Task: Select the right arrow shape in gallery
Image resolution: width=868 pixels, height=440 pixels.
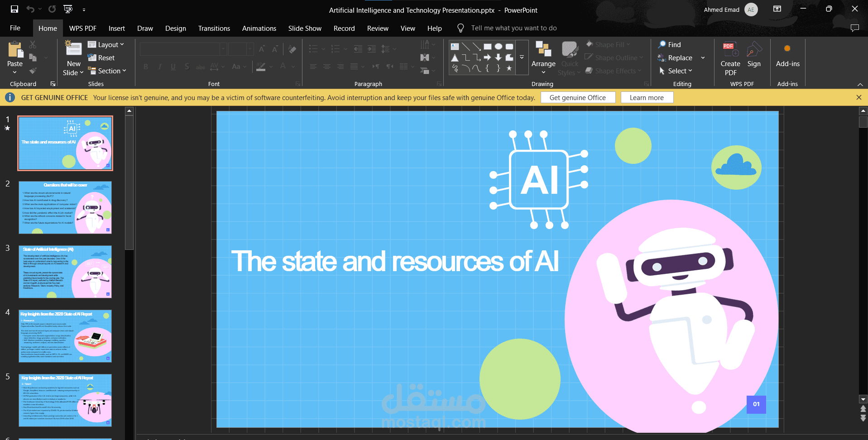Action: [488, 57]
